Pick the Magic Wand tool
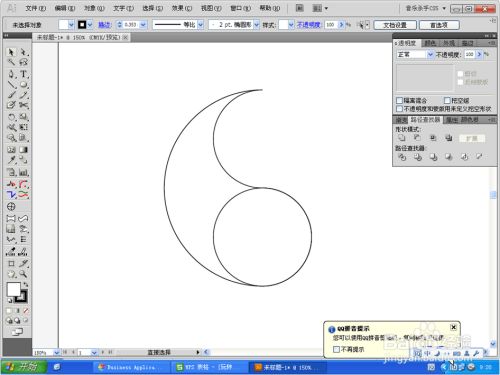Image resolution: width=500 pixels, height=375 pixels. [11, 62]
